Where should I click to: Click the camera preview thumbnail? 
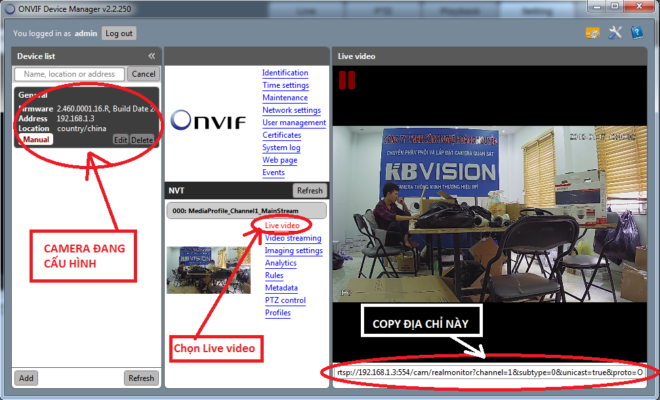(209, 270)
